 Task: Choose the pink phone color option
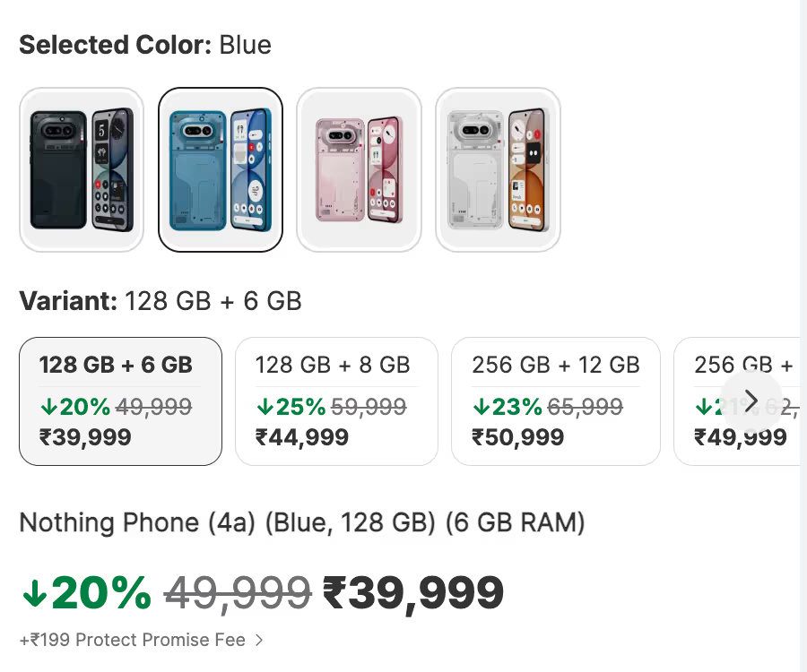[x=360, y=169]
